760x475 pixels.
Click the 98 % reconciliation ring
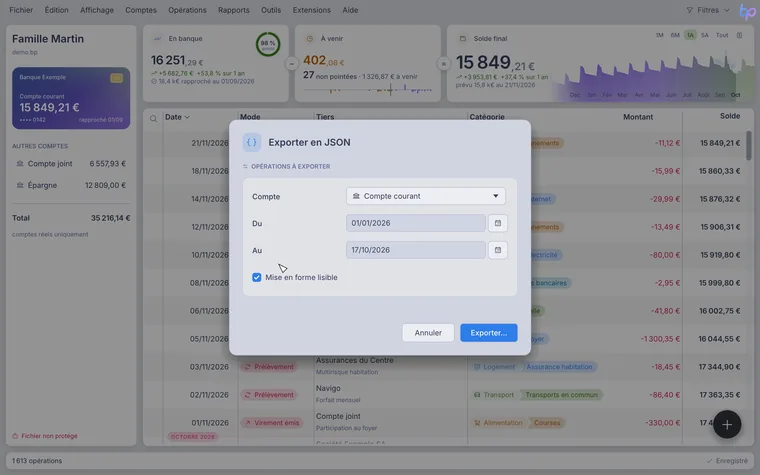[268, 44]
